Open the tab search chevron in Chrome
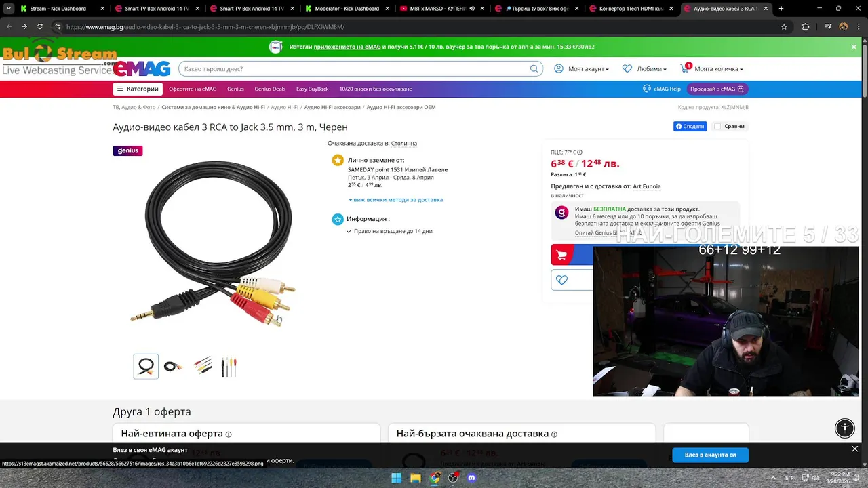The image size is (868, 488). (x=9, y=9)
